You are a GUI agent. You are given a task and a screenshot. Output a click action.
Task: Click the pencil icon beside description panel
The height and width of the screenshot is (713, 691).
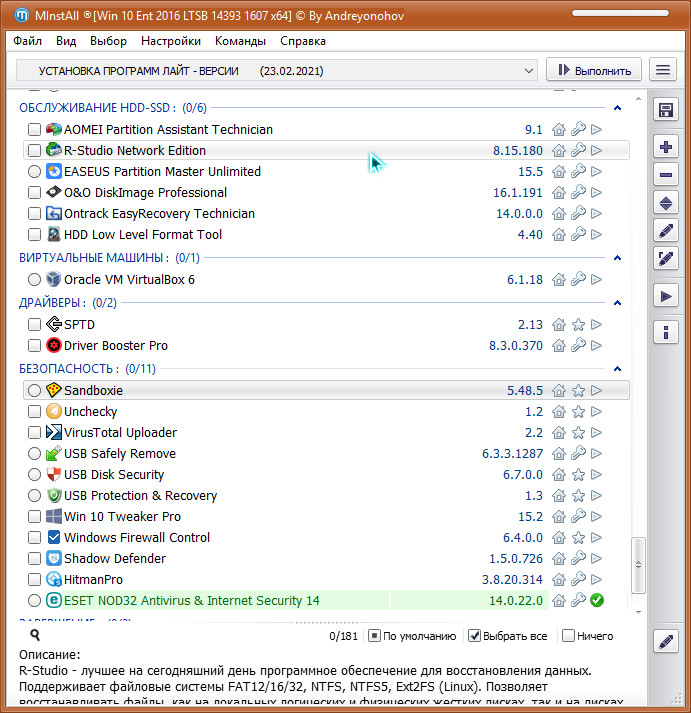click(666, 642)
